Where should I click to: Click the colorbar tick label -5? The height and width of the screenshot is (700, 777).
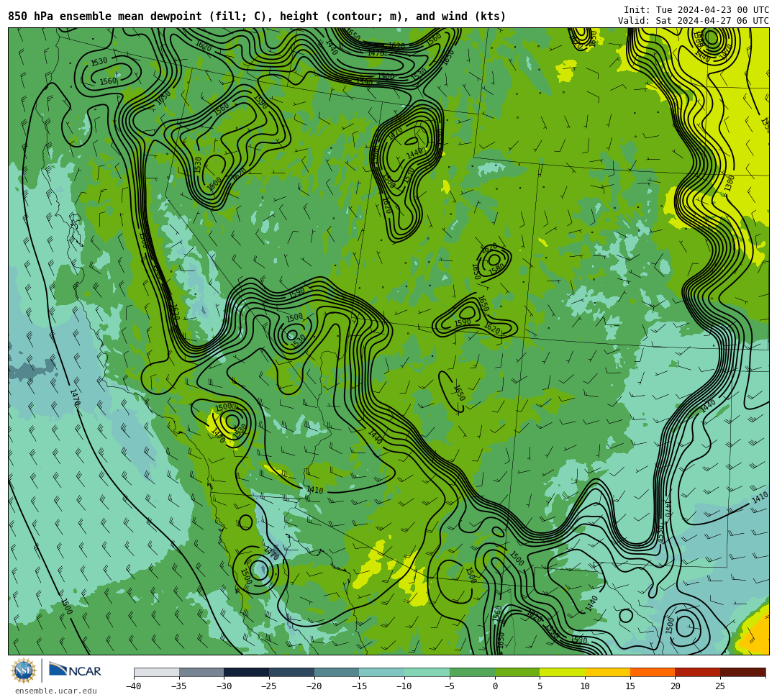point(450,686)
